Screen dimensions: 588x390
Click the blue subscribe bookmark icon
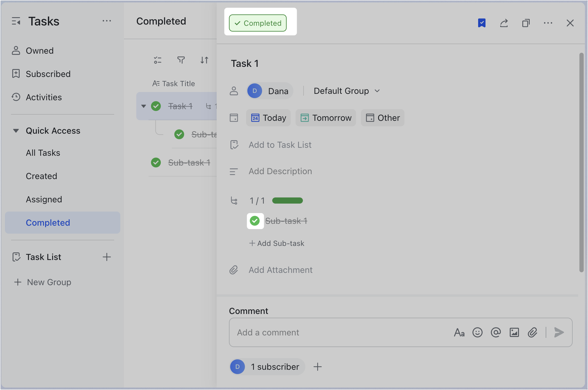point(482,23)
